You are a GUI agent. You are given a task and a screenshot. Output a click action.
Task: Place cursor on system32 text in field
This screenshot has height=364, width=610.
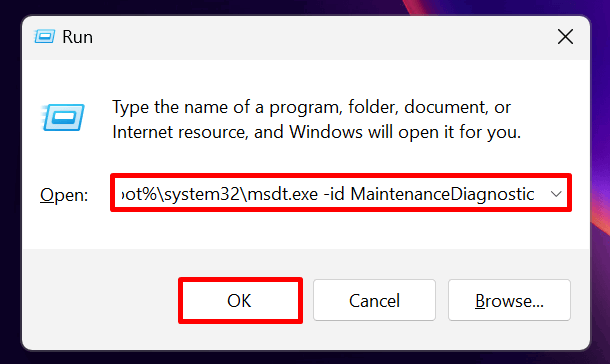202,194
